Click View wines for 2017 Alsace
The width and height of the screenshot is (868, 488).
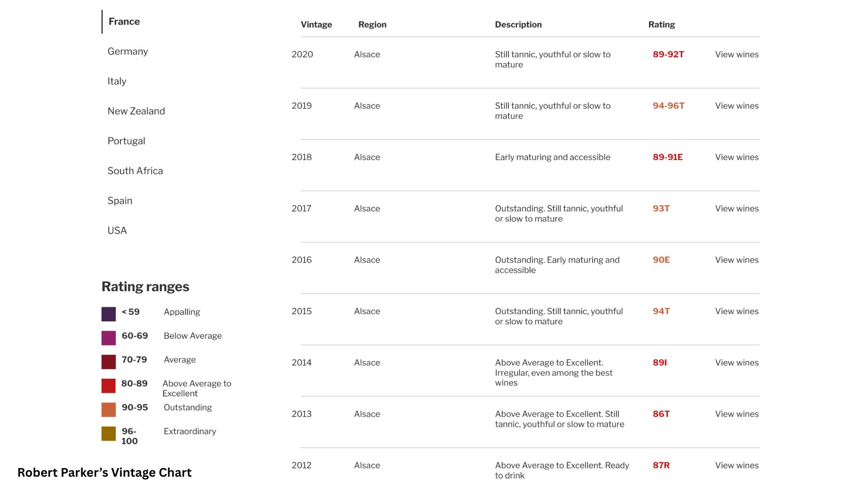pos(736,208)
